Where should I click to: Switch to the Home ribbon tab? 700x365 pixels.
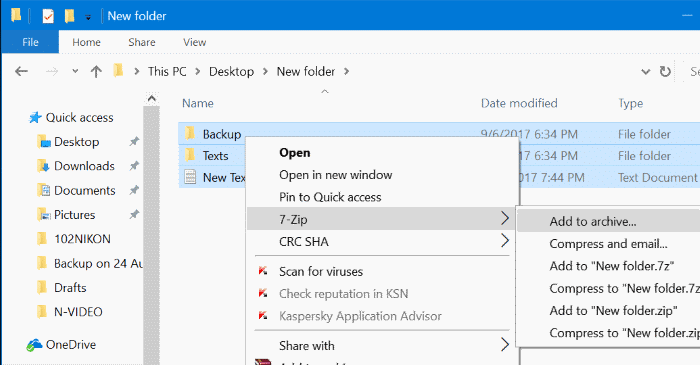click(86, 42)
